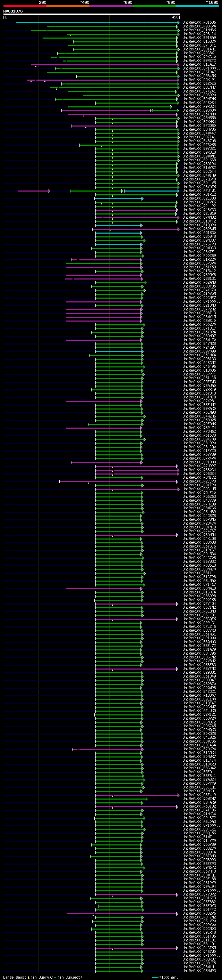This screenshot has height=980, width=222.
Task: Open hit UniRef100_A8I686
Action: coord(199,23)
